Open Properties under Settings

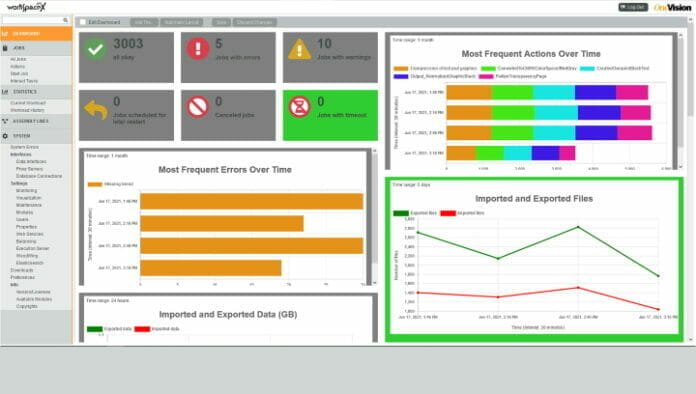[26, 227]
